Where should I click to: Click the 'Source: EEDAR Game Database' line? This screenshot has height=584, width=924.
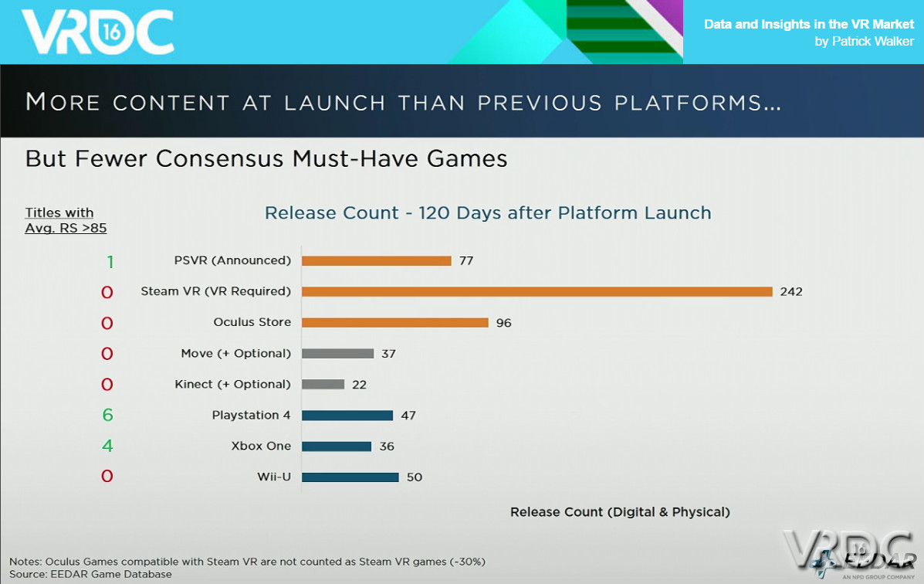(x=90, y=574)
